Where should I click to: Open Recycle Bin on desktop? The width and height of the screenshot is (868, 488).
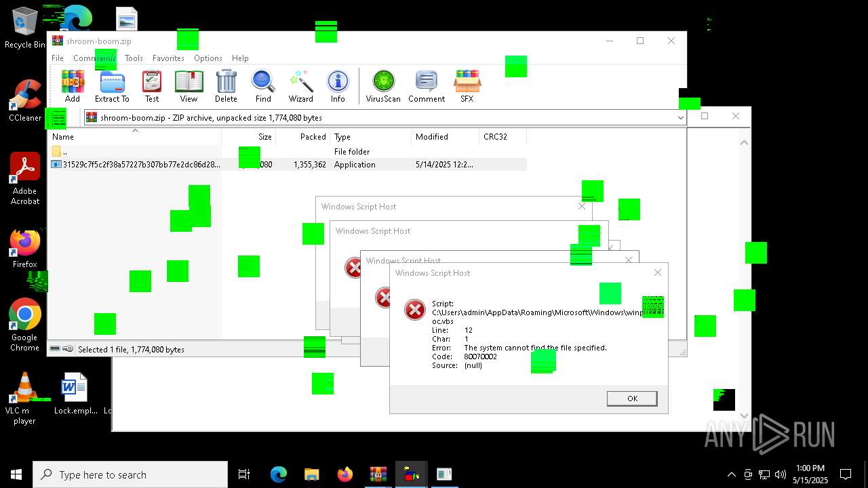pyautogui.click(x=25, y=28)
